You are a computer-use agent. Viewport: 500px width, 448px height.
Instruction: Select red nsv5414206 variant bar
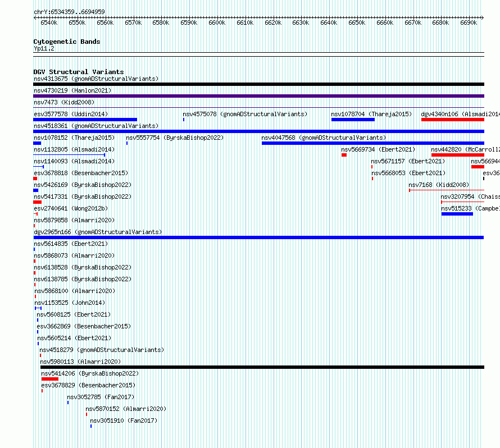pos(50,379)
